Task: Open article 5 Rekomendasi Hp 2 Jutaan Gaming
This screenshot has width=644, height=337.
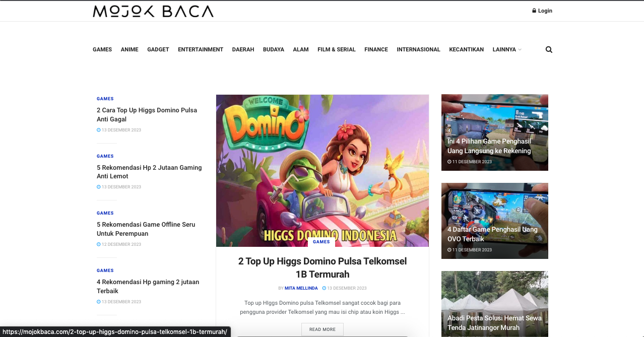Action: (149, 172)
